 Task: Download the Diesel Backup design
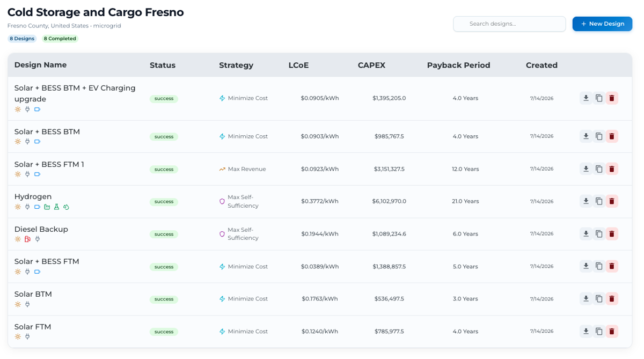point(586,234)
